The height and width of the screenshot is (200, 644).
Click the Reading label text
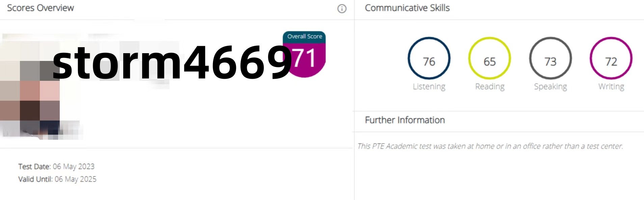point(490,87)
